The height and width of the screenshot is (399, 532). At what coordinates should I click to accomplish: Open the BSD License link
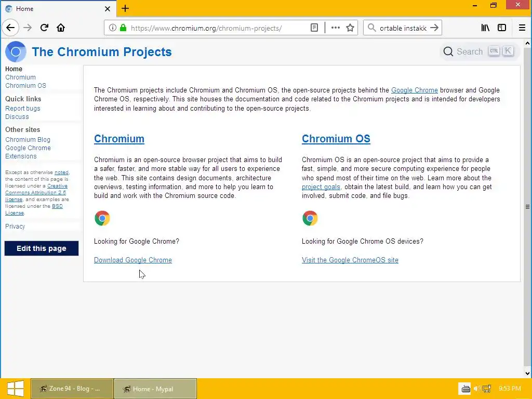click(34, 209)
